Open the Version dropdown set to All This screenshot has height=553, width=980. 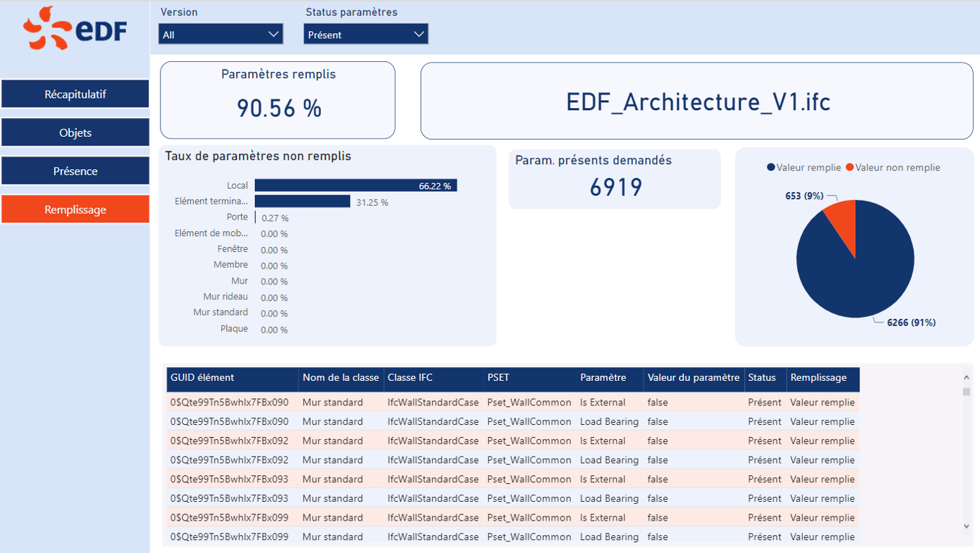click(221, 34)
